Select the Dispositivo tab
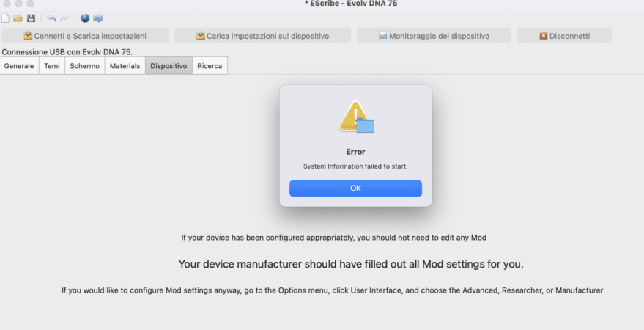The image size is (644, 330). tap(169, 66)
